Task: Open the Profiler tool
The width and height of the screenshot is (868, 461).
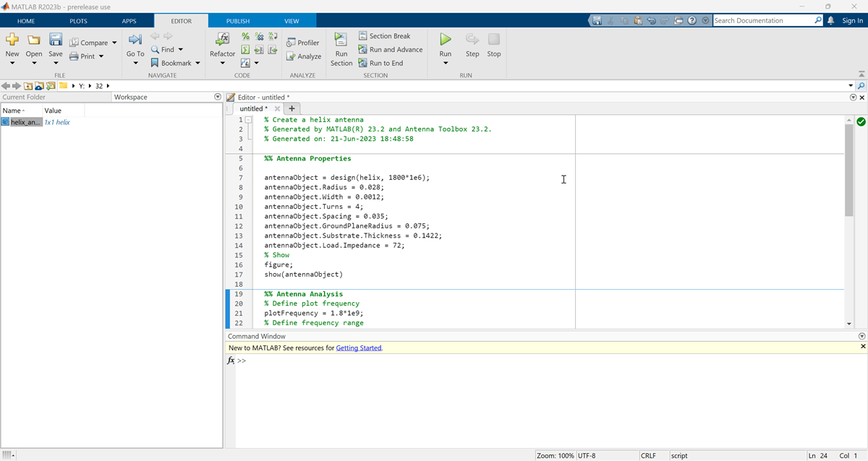Action: pos(302,43)
